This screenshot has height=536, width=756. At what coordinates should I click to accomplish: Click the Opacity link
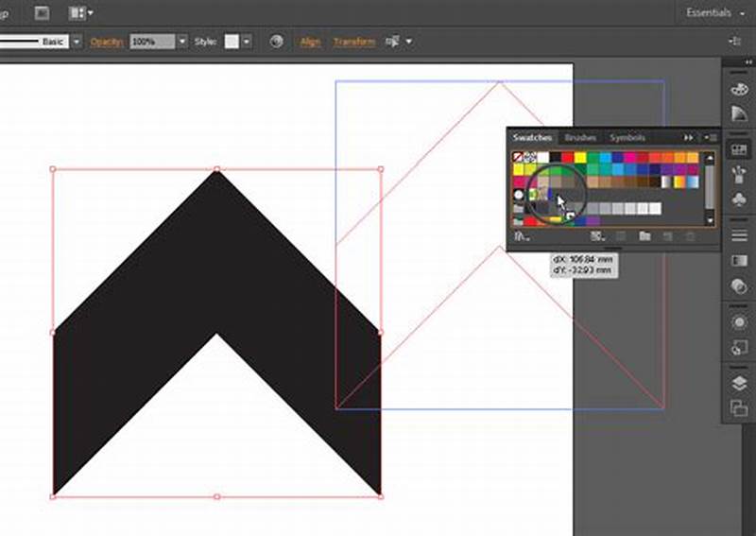point(107,42)
